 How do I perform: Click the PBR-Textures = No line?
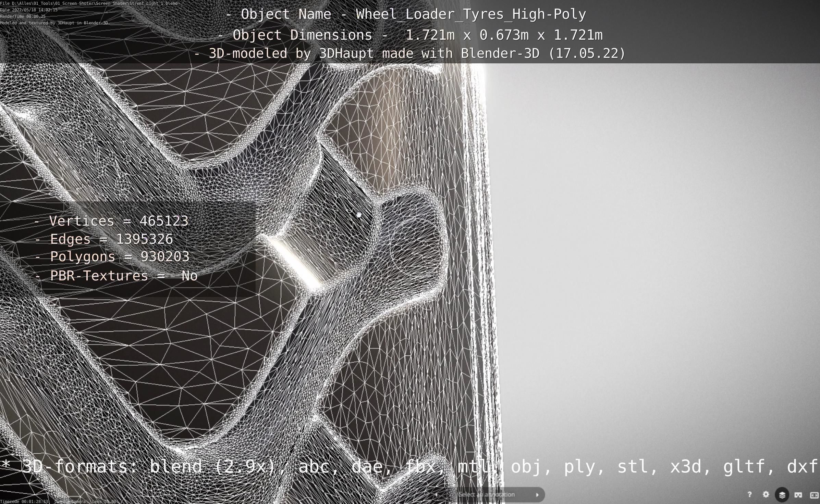point(117,276)
